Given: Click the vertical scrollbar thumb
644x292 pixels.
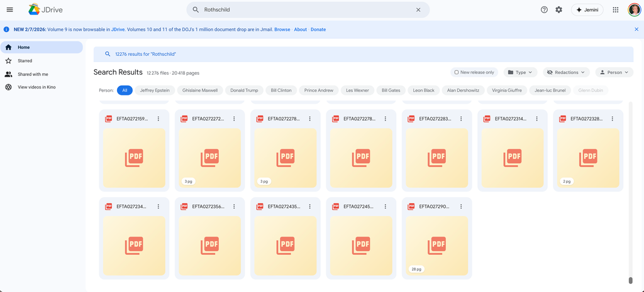Looking at the screenshot, I should (x=630, y=281).
